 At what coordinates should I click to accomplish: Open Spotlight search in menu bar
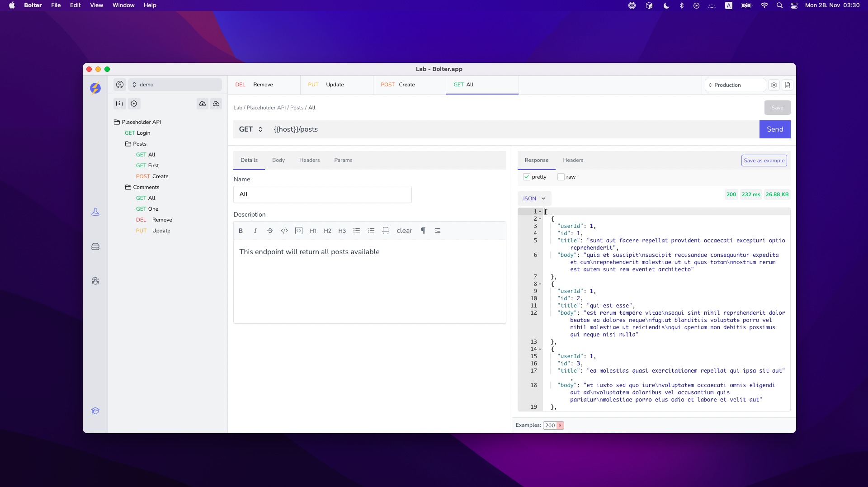[x=779, y=5]
